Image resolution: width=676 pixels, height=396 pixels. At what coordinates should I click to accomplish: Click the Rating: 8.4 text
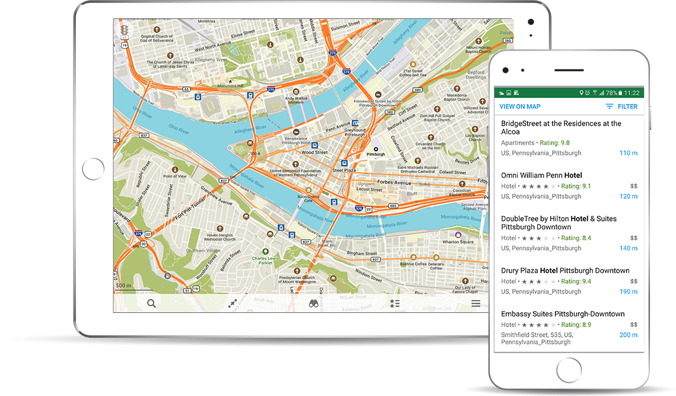(576, 238)
